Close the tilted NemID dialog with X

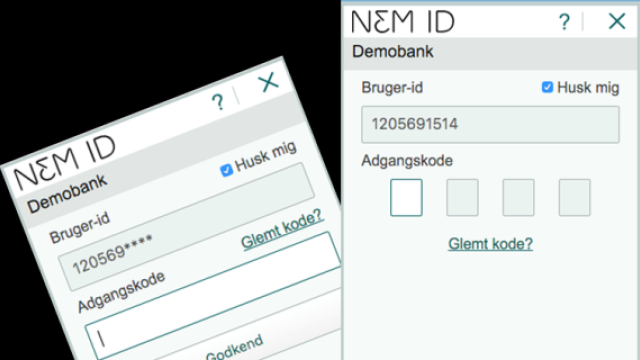click(269, 82)
